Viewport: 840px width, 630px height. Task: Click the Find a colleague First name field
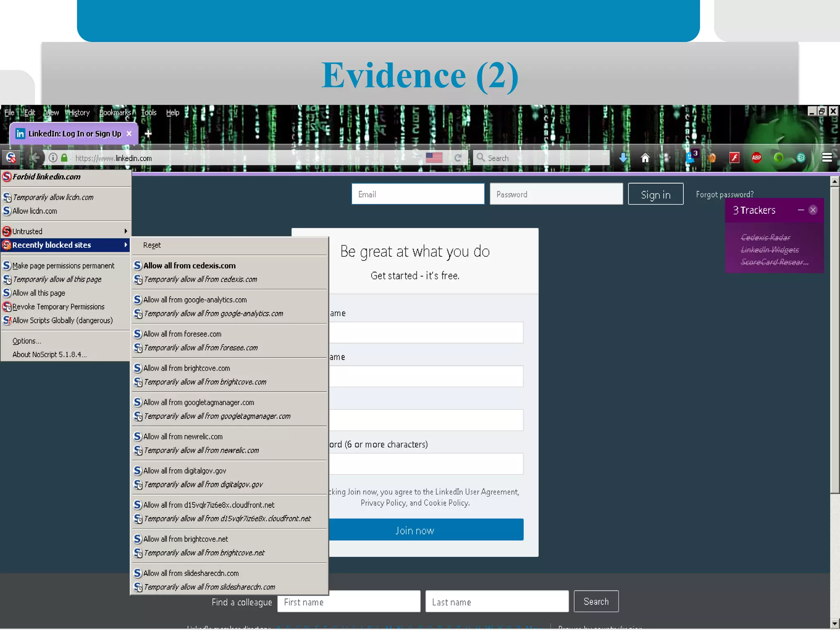(x=349, y=602)
